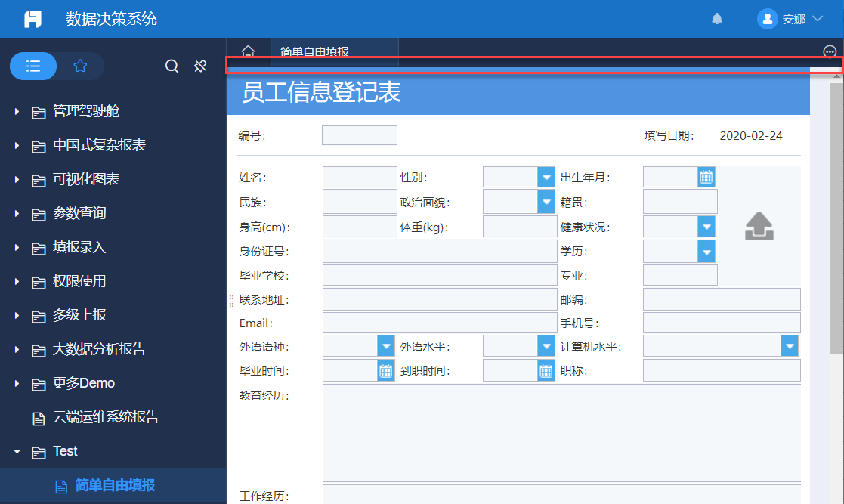This screenshot has height=504, width=844.
Task: Expand the 更多Demo folder arrow
Action: [x=17, y=383]
